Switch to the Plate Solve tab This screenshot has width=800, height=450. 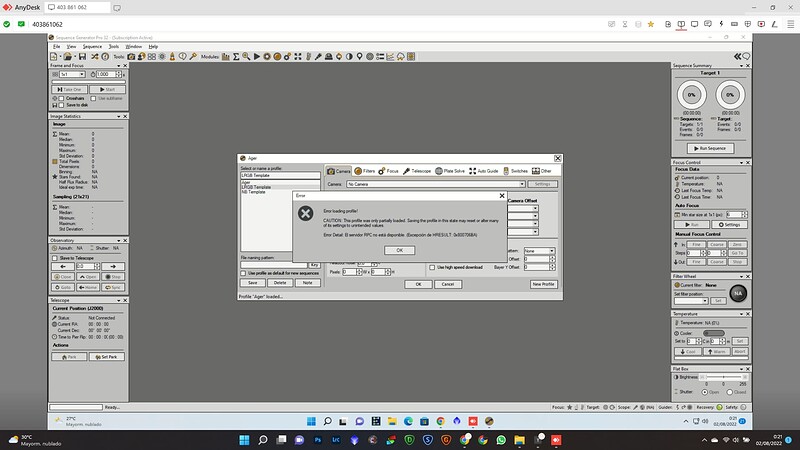[449, 171]
